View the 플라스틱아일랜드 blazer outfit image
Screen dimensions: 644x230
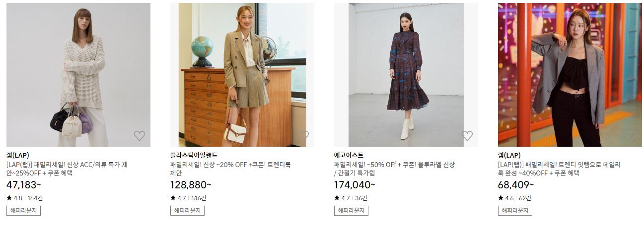(x=242, y=75)
